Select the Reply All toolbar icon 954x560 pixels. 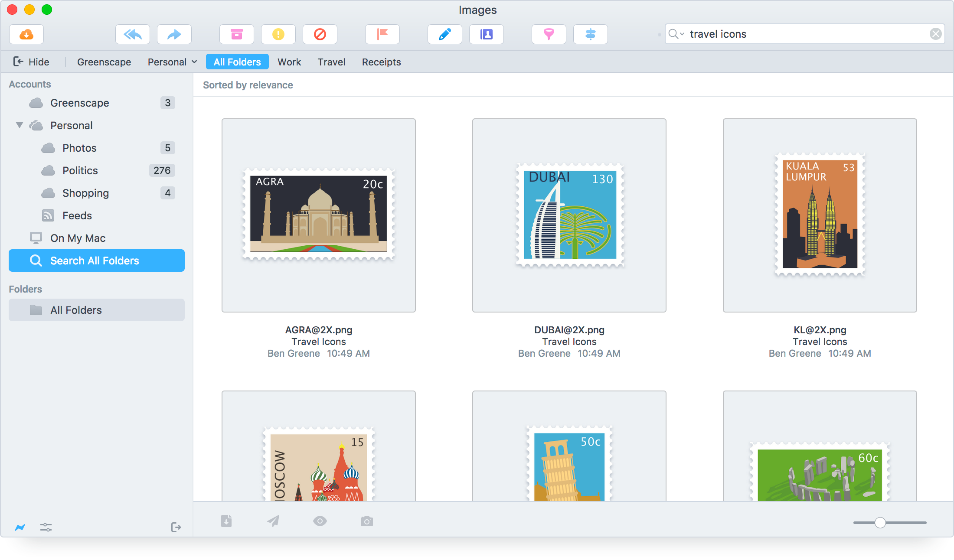pyautogui.click(x=132, y=34)
